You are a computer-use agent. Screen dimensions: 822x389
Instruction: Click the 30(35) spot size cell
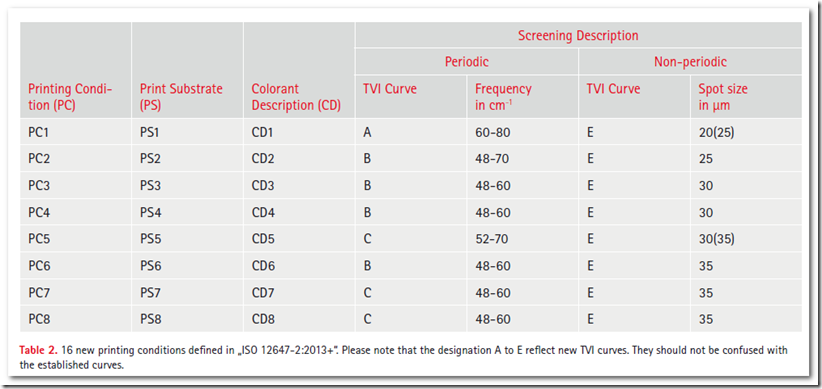716,240
